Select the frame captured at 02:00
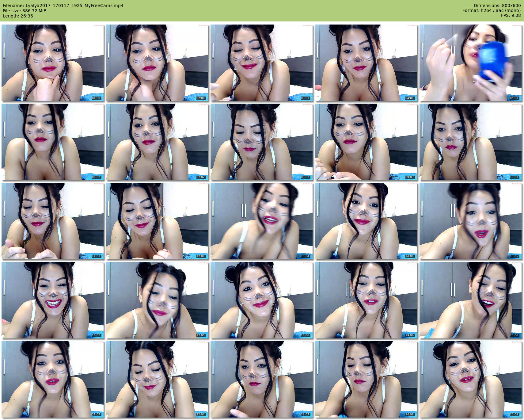The width and height of the screenshot is (524, 420). [157, 63]
